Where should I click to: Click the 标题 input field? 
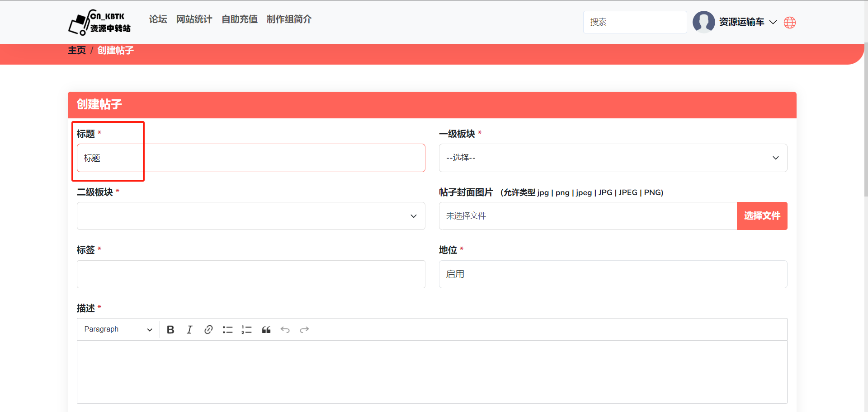251,158
